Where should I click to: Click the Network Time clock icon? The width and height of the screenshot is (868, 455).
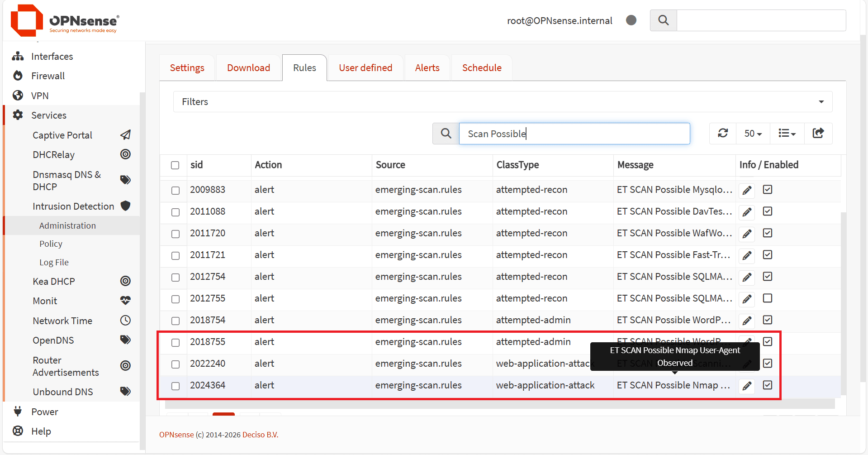tap(125, 321)
